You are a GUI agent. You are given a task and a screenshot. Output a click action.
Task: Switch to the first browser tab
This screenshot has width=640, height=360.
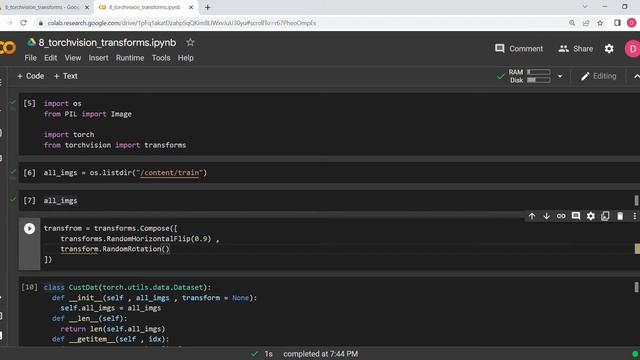click(x=41, y=7)
